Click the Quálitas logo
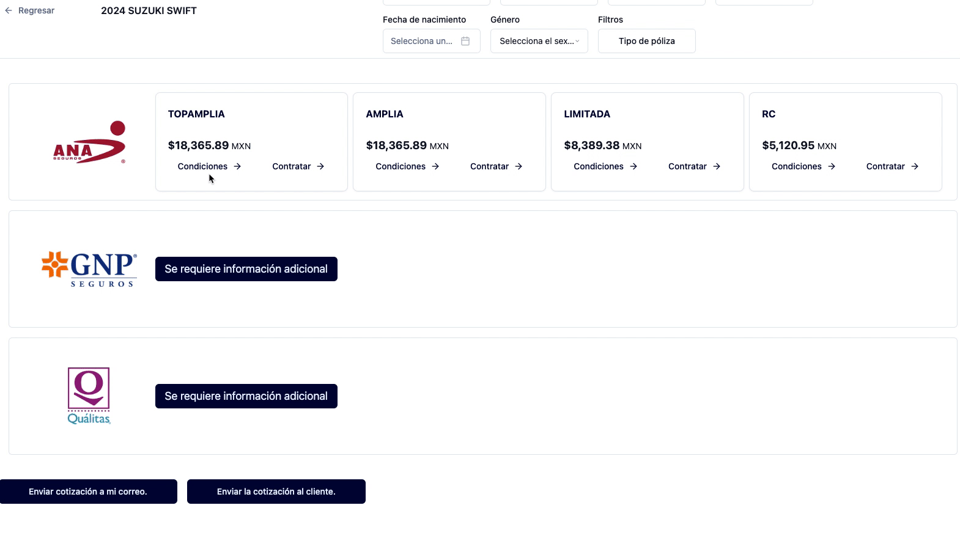This screenshot has height=560, width=960. 89,396
